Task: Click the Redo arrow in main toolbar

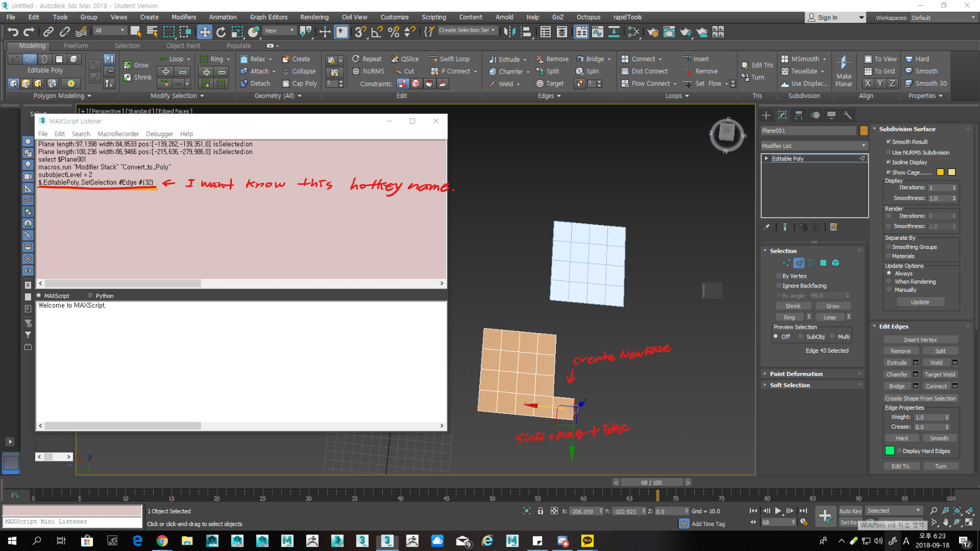Action: click(29, 32)
